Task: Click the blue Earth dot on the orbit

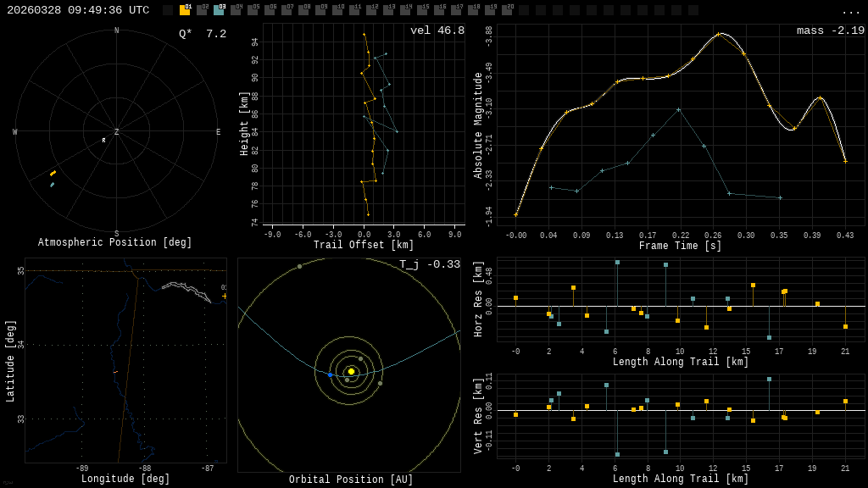Action: [331, 374]
